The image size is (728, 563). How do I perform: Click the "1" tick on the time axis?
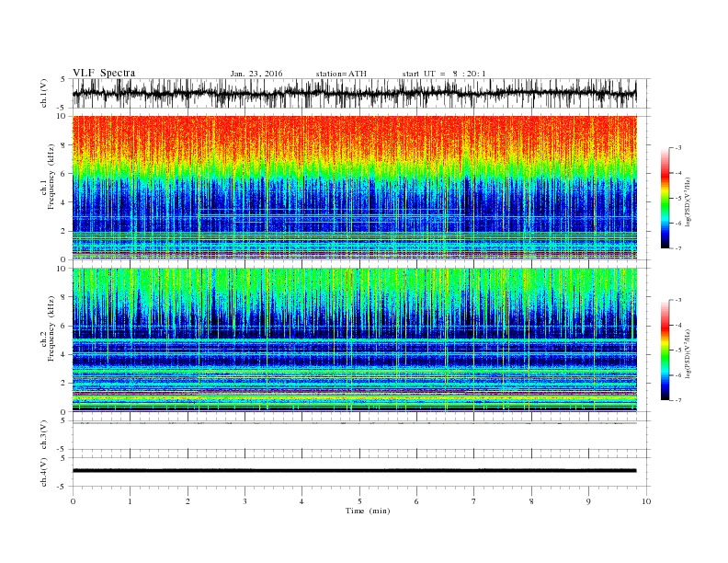[x=130, y=501]
